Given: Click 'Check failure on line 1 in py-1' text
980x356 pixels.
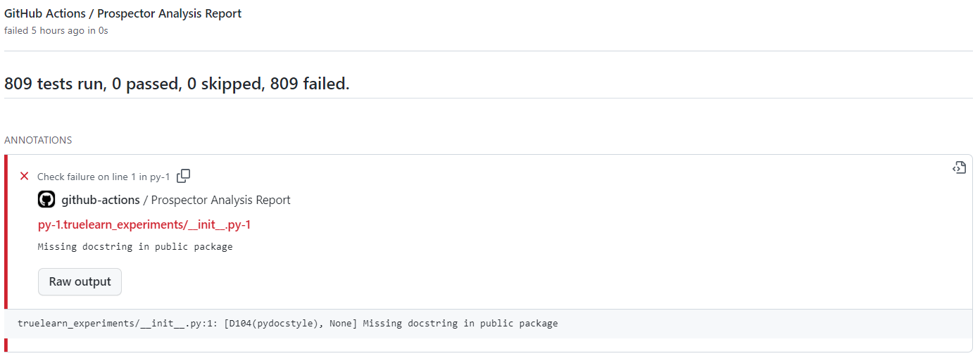Looking at the screenshot, I should coord(103,177).
